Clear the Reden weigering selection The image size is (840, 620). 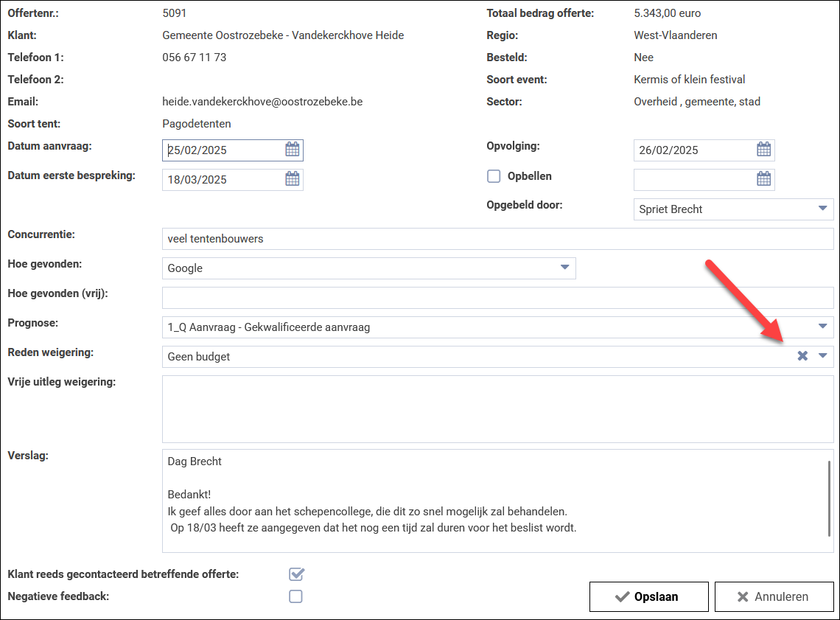[x=802, y=356]
